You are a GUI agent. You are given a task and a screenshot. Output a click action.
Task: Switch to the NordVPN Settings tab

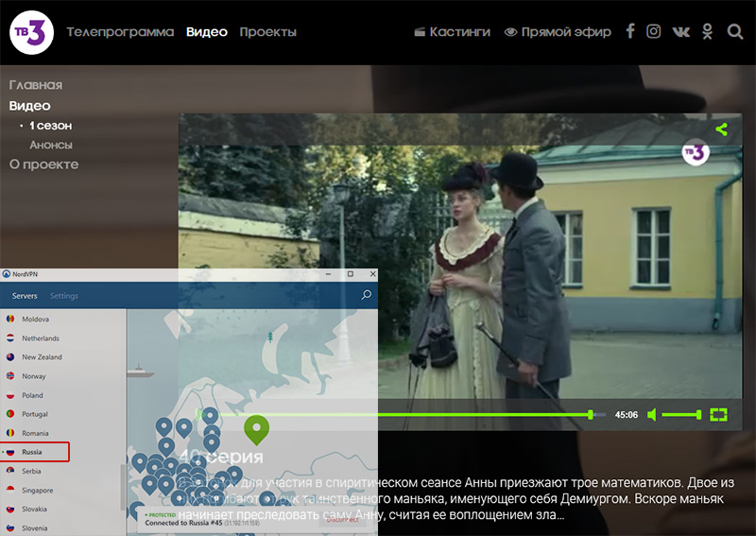pos(64,296)
